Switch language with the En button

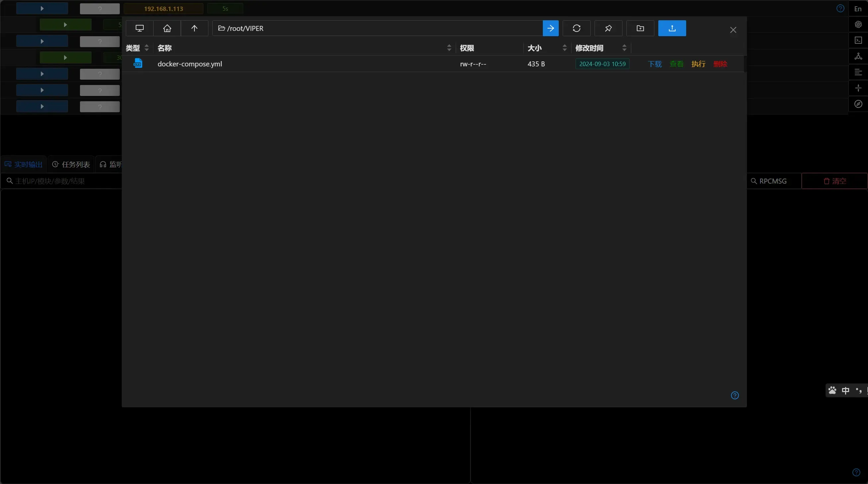(x=858, y=9)
